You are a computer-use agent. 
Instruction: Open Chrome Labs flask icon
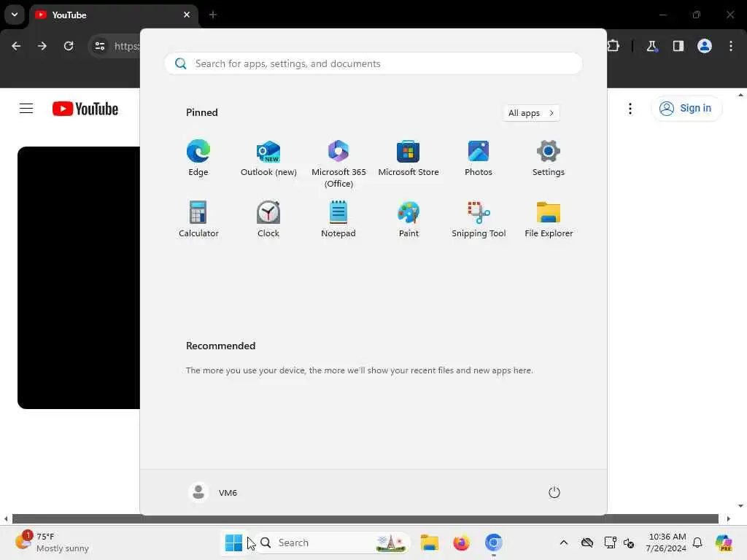pos(651,46)
